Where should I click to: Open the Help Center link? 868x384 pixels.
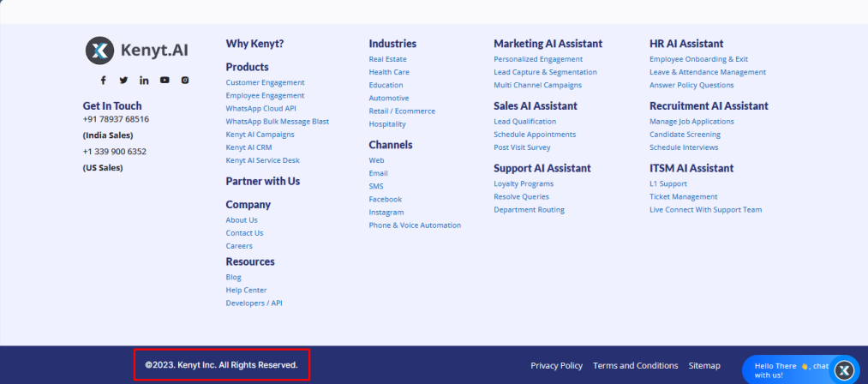pyautogui.click(x=246, y=291)
